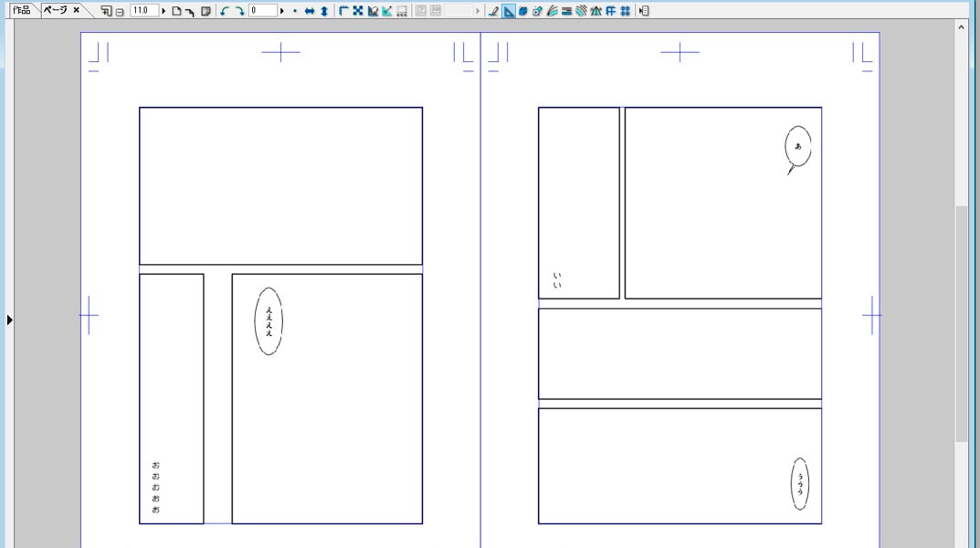Screen dimensions: 980x548
Task: Click the rotation angle field showing 0
Action: point(262,11)
